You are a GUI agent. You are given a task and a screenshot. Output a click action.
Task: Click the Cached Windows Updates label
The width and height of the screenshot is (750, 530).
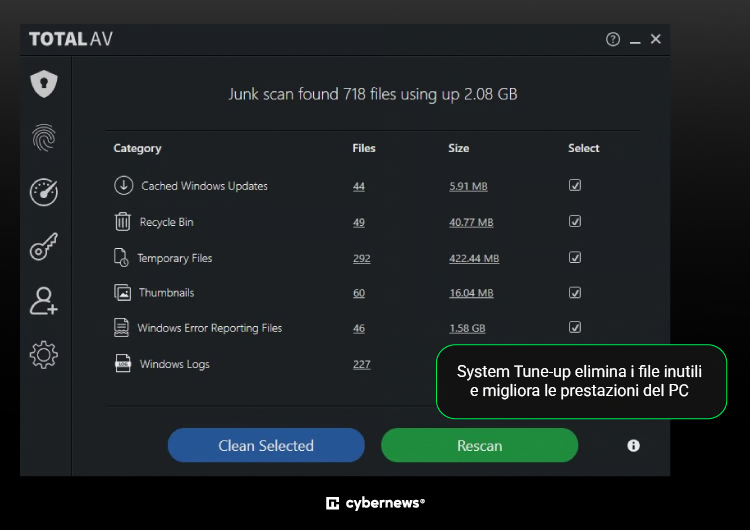point(204,186)
